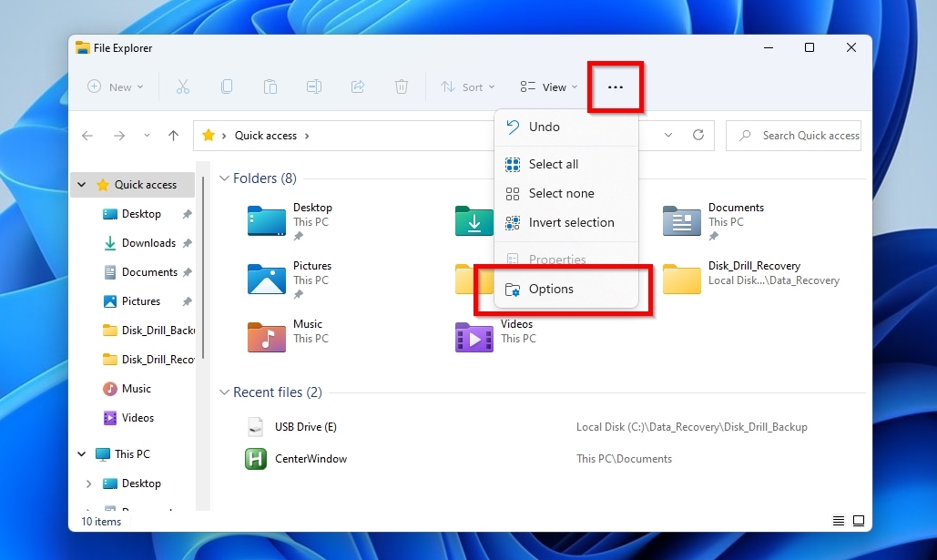Refresh the current folder view
Image resolution: width=937 pixels, height=560 pixels.
pos(698,135)
